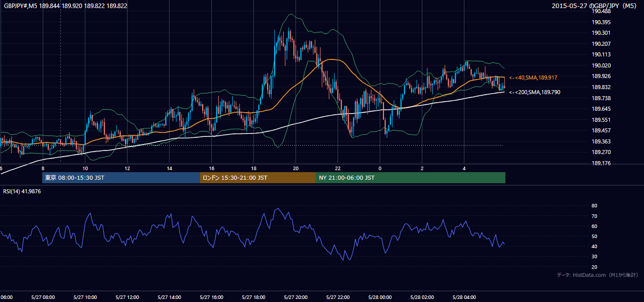Click price axis value 190.207
The height and width of the screenshot is (302, 644).
coord(601,44)
